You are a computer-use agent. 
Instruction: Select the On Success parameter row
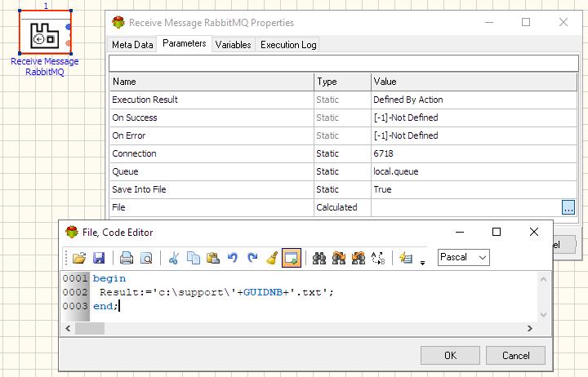click(344, 118)
